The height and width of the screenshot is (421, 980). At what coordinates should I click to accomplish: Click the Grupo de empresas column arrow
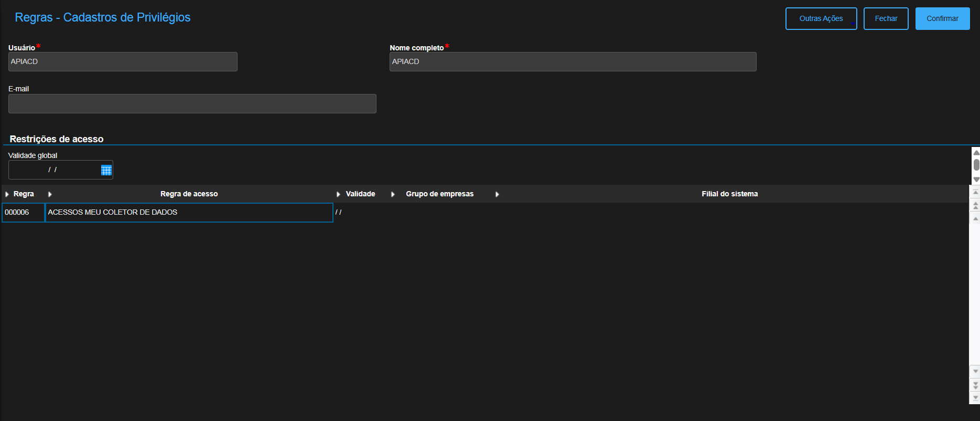coord(393,194)
